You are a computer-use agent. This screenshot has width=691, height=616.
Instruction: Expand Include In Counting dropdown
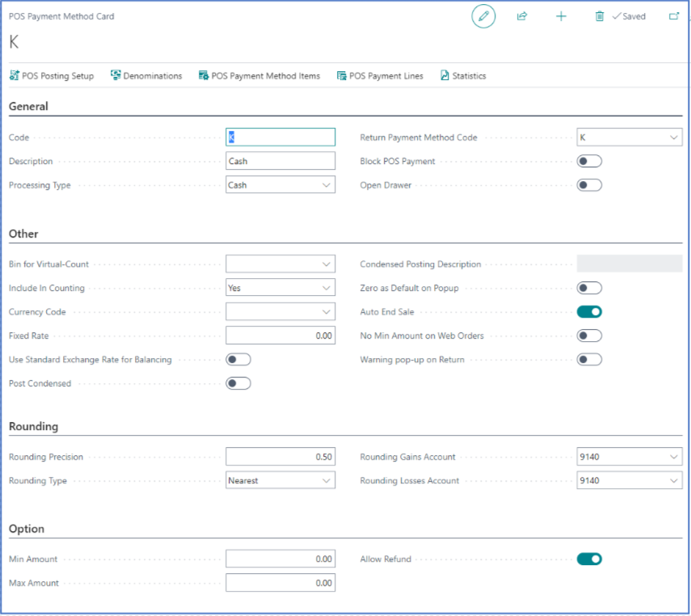327,288
